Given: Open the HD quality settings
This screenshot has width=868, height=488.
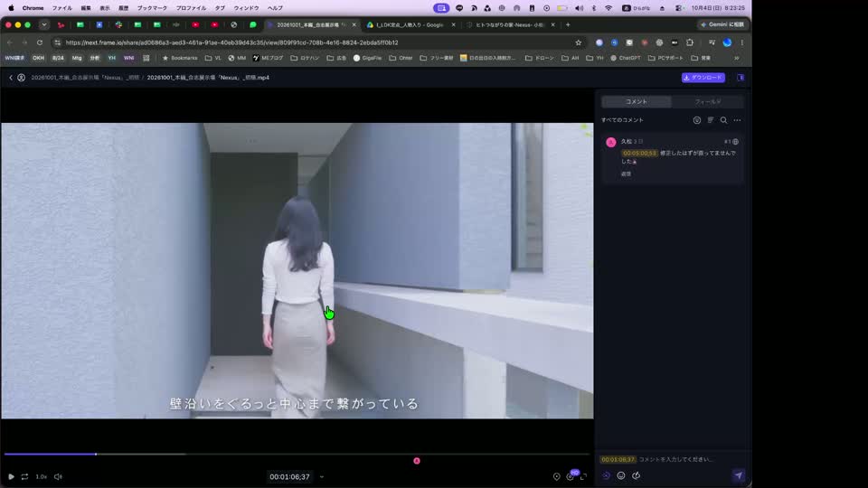Looking at the screenshot, I should tap(571, 476).
